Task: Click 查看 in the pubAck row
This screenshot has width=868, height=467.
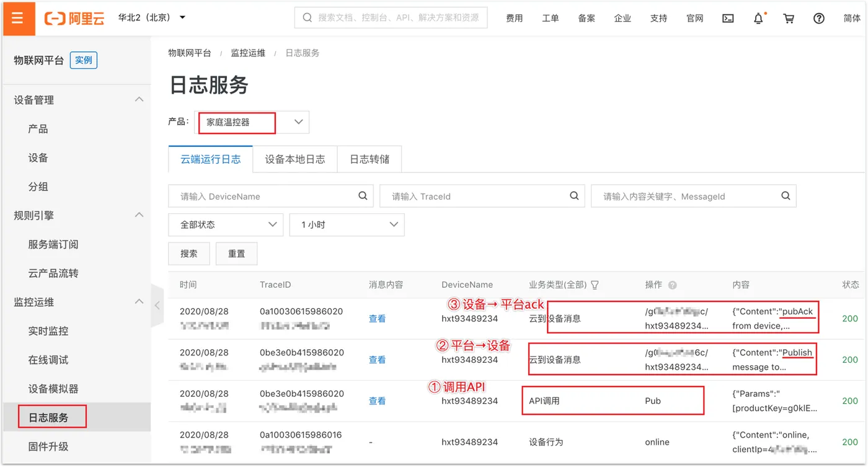Action: coord(378,319)
